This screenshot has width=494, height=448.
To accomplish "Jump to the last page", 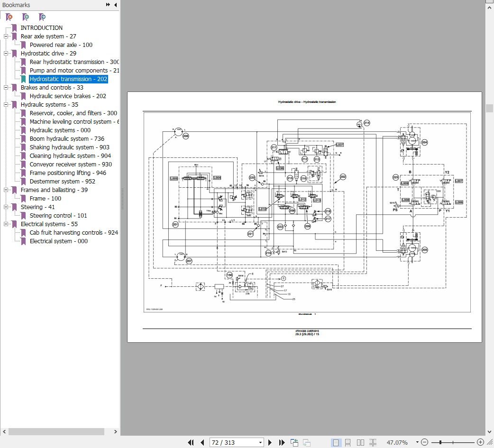I will pyautogui.click(x=282, y=442).
